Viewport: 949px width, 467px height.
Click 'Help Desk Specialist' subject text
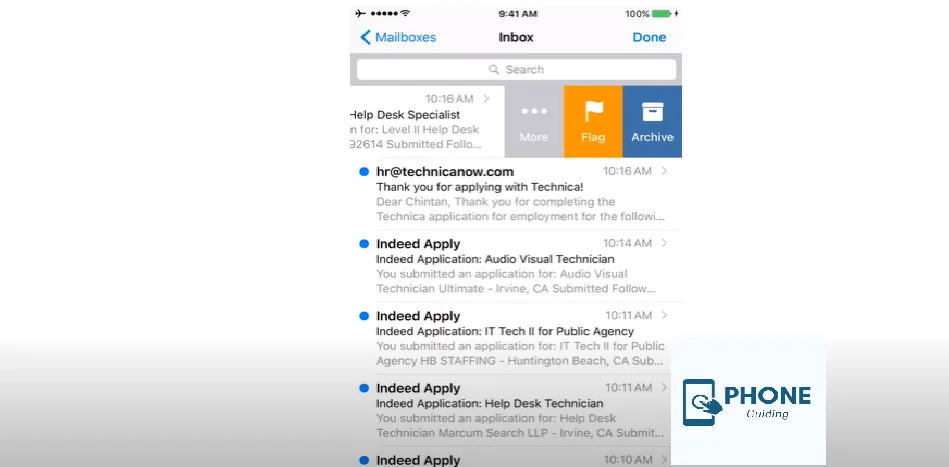point(406,115)
